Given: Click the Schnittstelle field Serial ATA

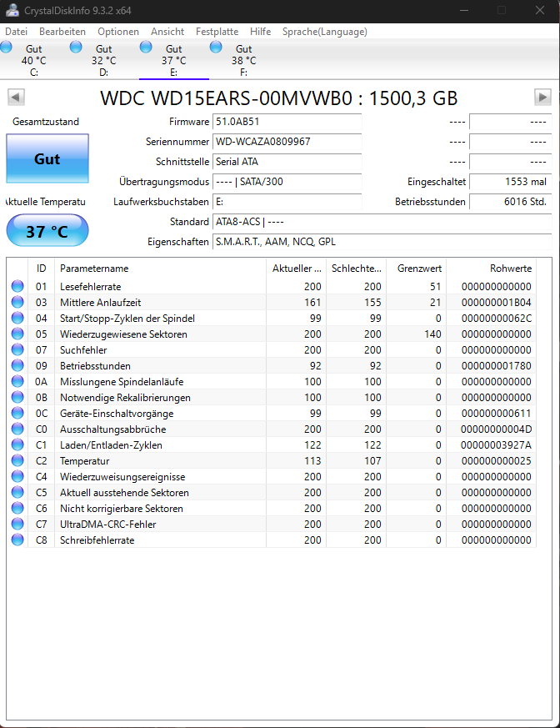Looking at the screenshot, I should tap(287, 162).
